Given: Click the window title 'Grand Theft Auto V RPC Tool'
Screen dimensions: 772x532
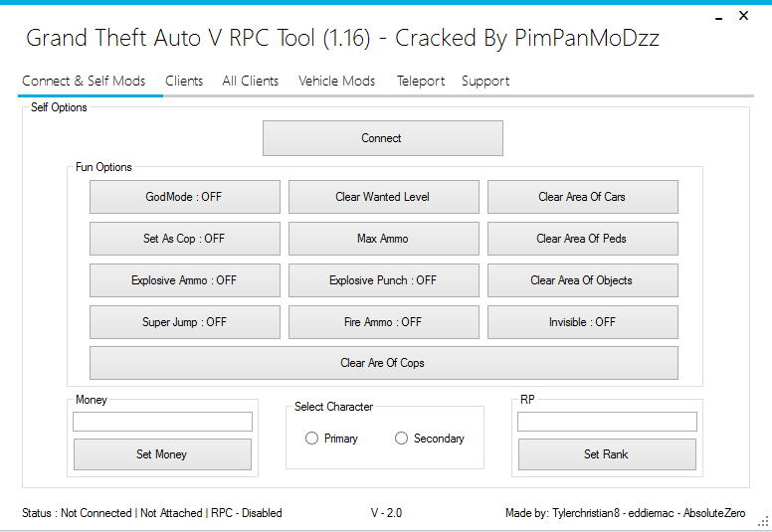Looking at the screenshot, I should click(170, 38).
